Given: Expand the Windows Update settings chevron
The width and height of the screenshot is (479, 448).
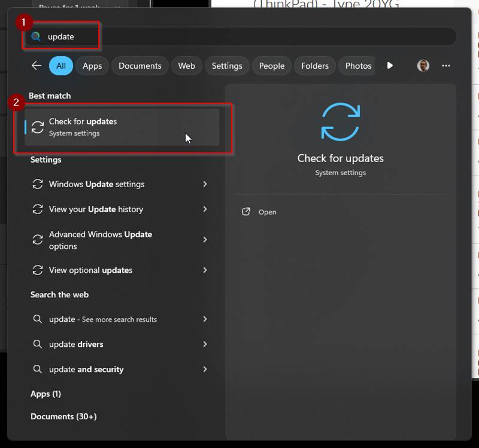Looking at the screenshot, I should point(205,184).
